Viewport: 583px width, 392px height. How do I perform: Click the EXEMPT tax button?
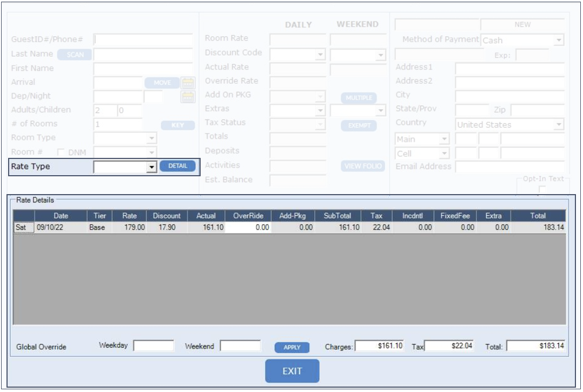tap(359, 125)
